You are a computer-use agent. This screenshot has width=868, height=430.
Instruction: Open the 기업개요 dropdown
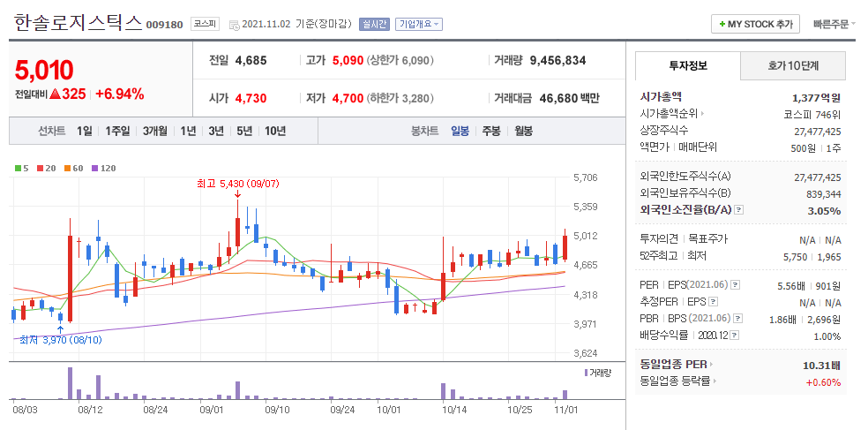(x=418, y=24)
